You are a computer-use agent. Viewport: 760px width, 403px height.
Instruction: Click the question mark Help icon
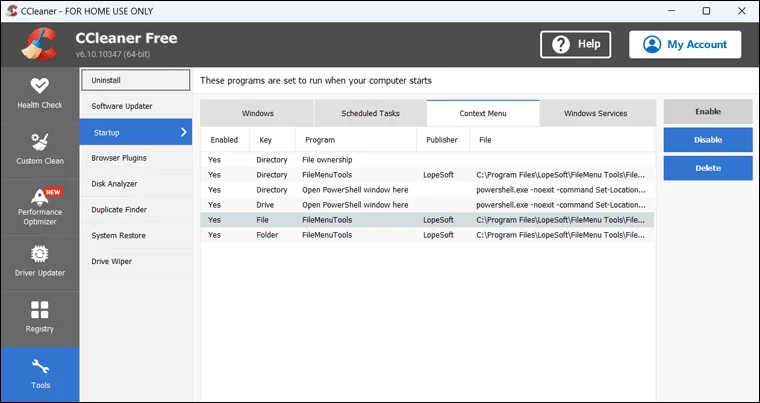(x=561, y=45)
